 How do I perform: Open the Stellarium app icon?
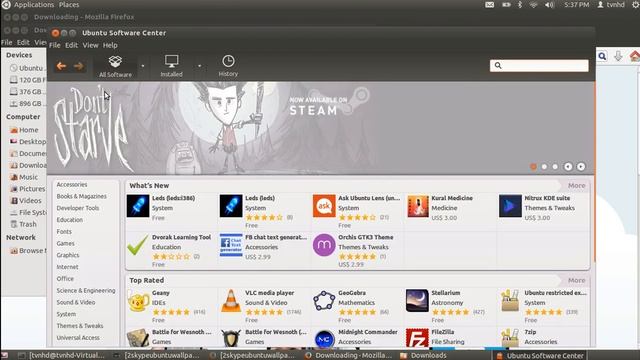[417, 301]
